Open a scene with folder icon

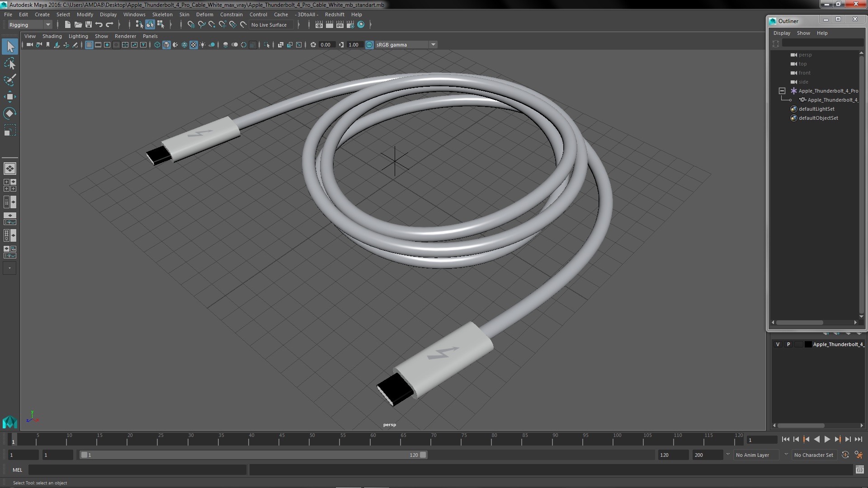78,25
